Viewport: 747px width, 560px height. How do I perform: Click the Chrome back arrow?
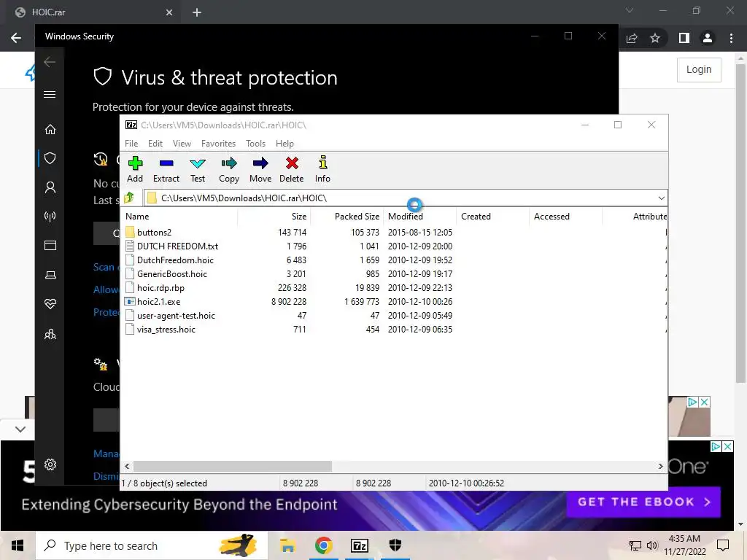16,38
